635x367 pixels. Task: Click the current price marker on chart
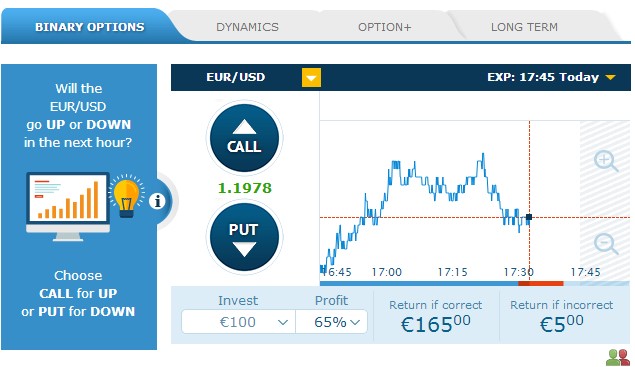pos(528,217)
